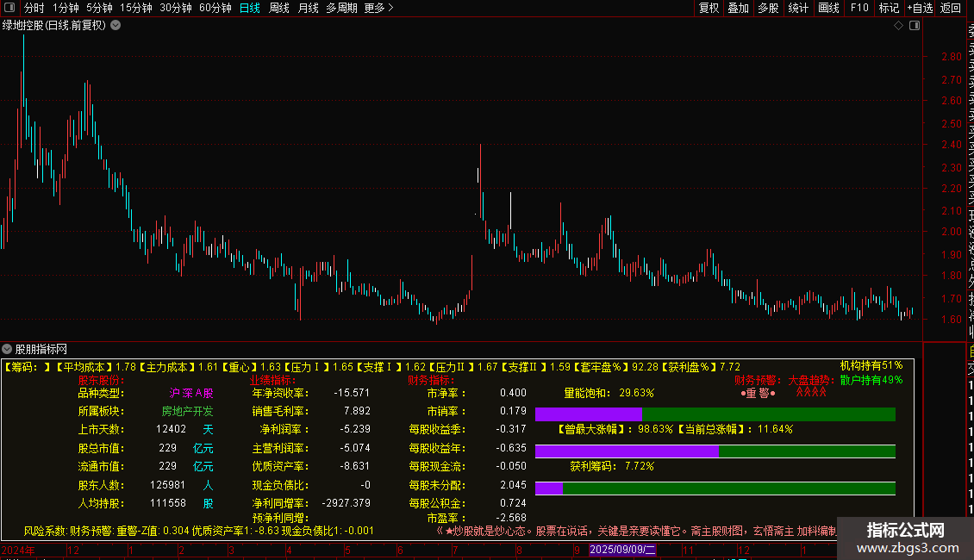Click the 叠加 overlay button
Screen dimensions: 974x560
[x=739, y=8]
